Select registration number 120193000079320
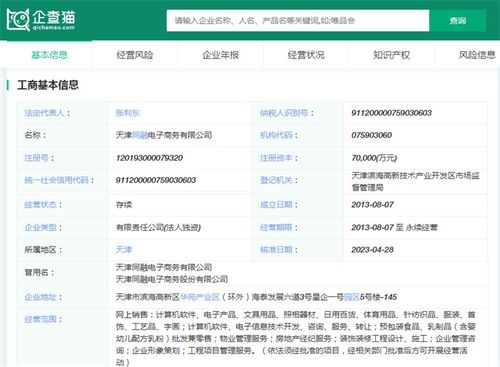 tap(149, 158)
